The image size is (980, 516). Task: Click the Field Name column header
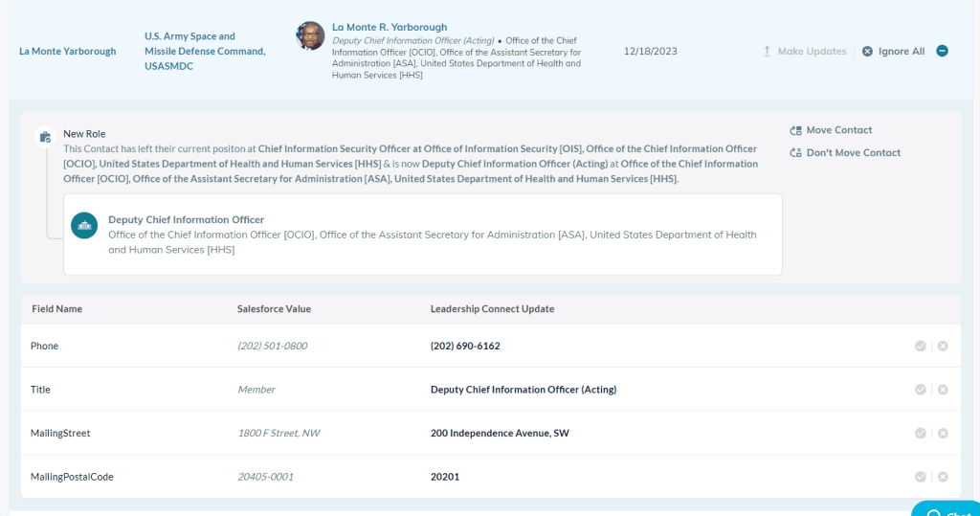coord(56,309)
